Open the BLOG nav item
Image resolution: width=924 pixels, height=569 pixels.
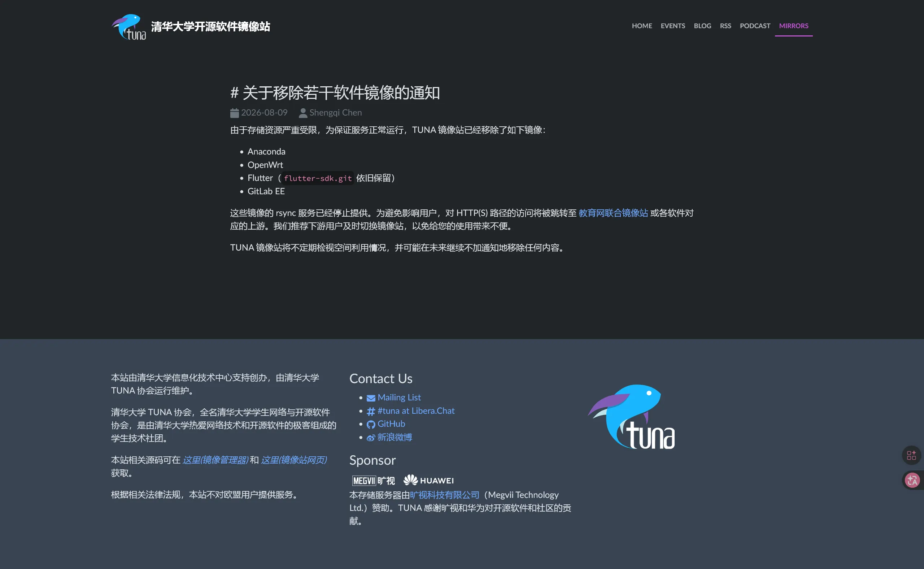point(702,26)
